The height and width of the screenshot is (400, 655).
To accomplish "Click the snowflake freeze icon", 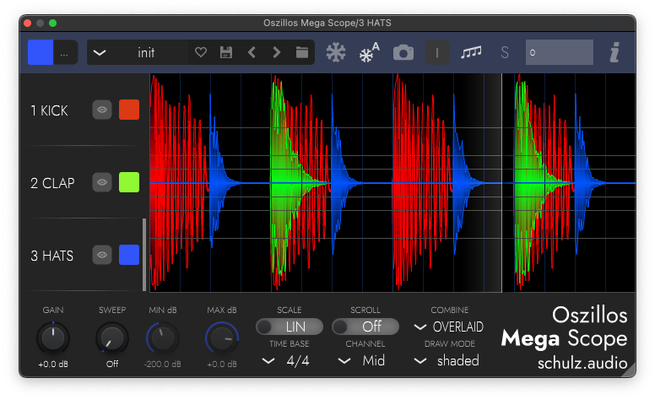I will (336, 52).
